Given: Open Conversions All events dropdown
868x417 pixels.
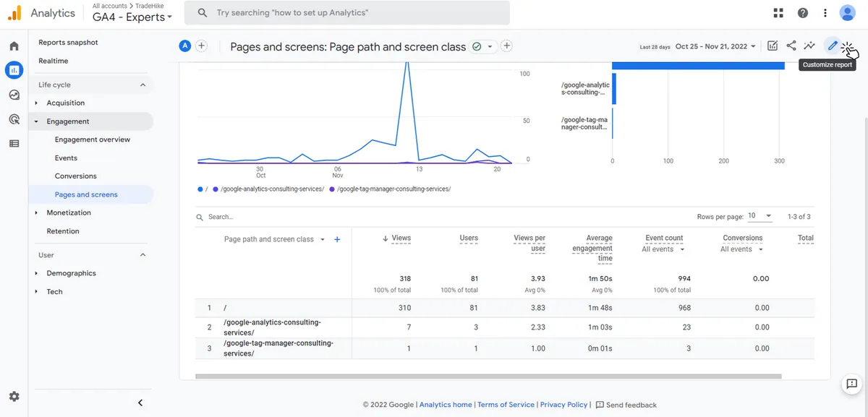Looking at the screenshot, I should (742, 249).
